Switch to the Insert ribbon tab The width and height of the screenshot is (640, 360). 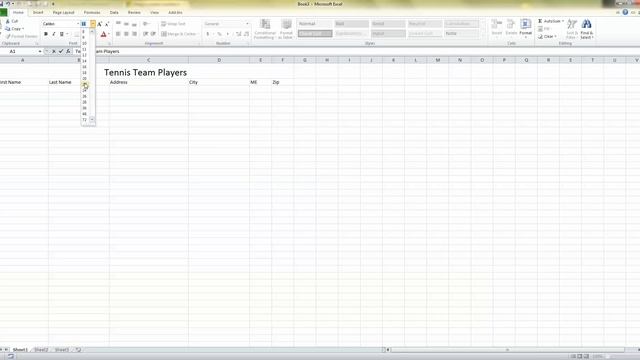pyautogui.click(x=38, y=13)
